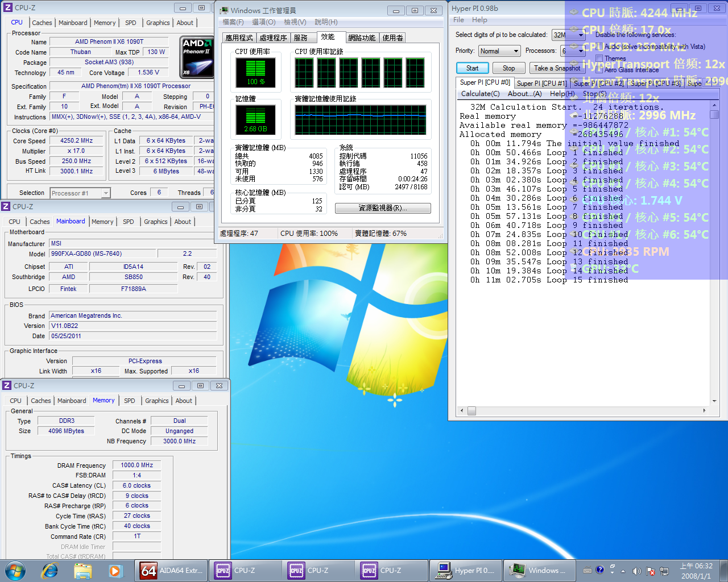Viewport: 728px width, 582px height.
Task: Click the blue help tray icon
Action: pos(600,569)
